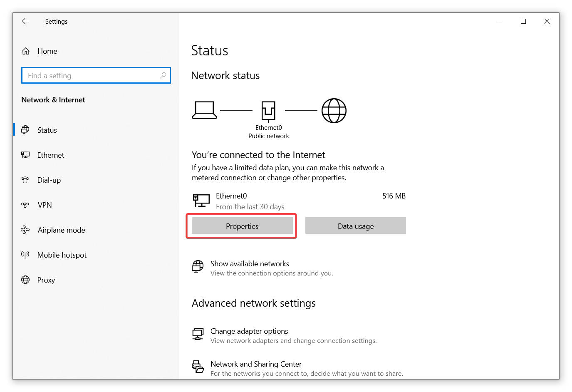The width and height of the screenshot is (572, 392).
Task: Click the back arrow icon
Action: (x=25, y=21)
